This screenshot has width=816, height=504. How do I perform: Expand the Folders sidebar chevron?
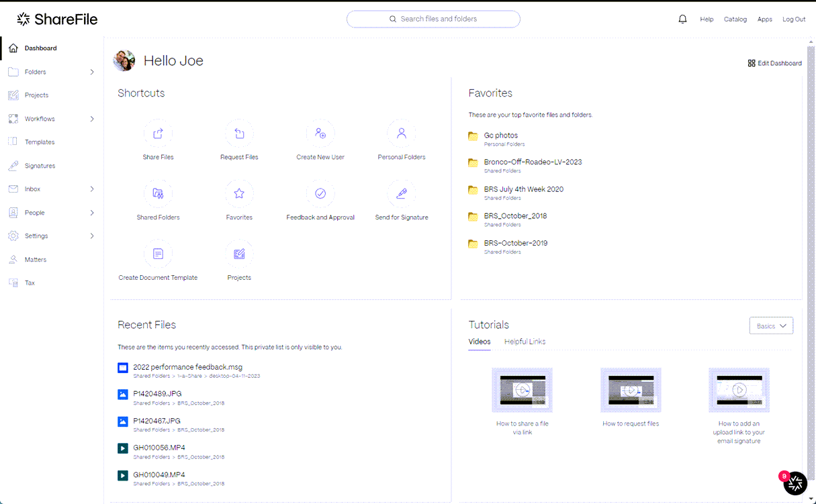pos(92,72)
